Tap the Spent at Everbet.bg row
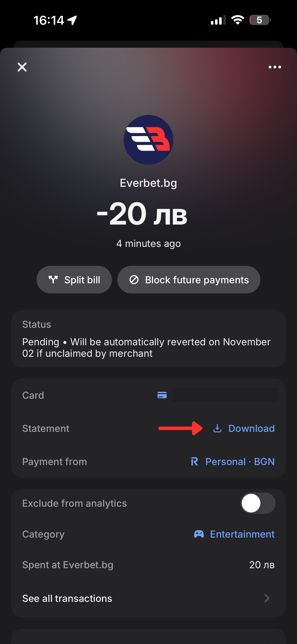Screen dimensions: 297x644 click(148, 565)
